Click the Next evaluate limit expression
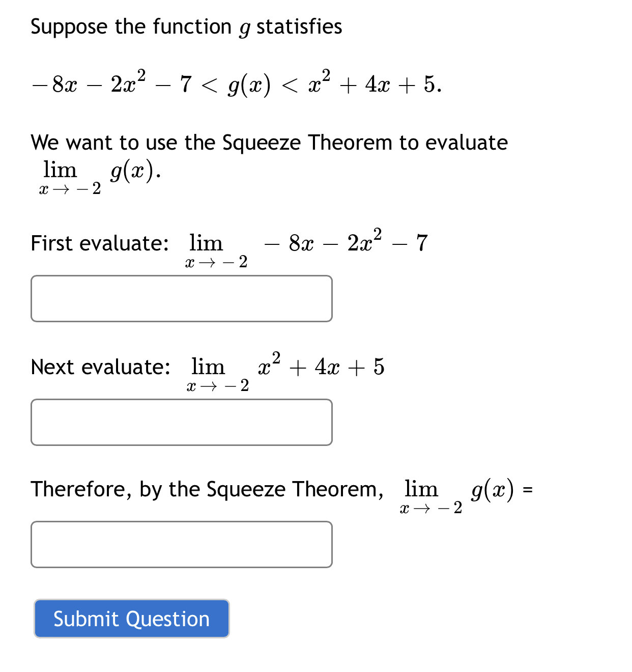This screenshot has height=672, width=632. pos(285,371)
